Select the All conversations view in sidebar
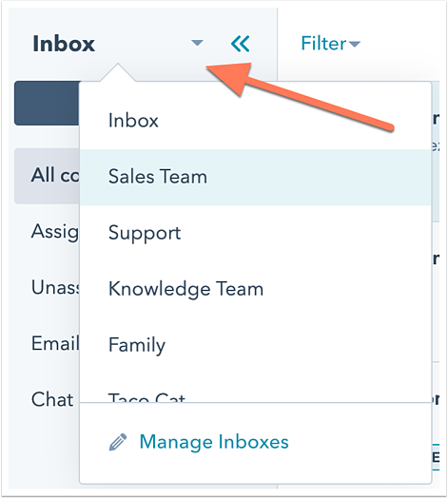448x498 pixels. [47, 176]
